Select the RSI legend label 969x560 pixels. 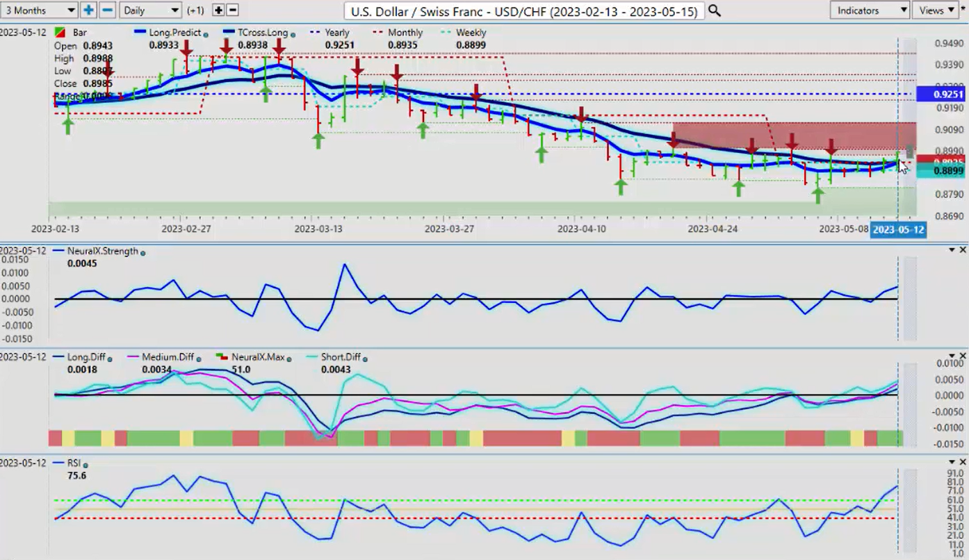pyautogui.click(x=74, y=463)
